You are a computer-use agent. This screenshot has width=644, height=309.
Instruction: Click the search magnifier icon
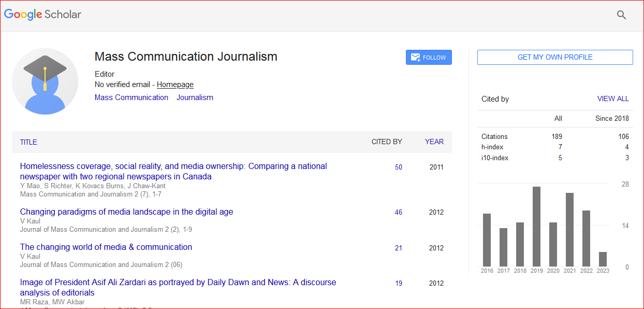coord(621,15)
